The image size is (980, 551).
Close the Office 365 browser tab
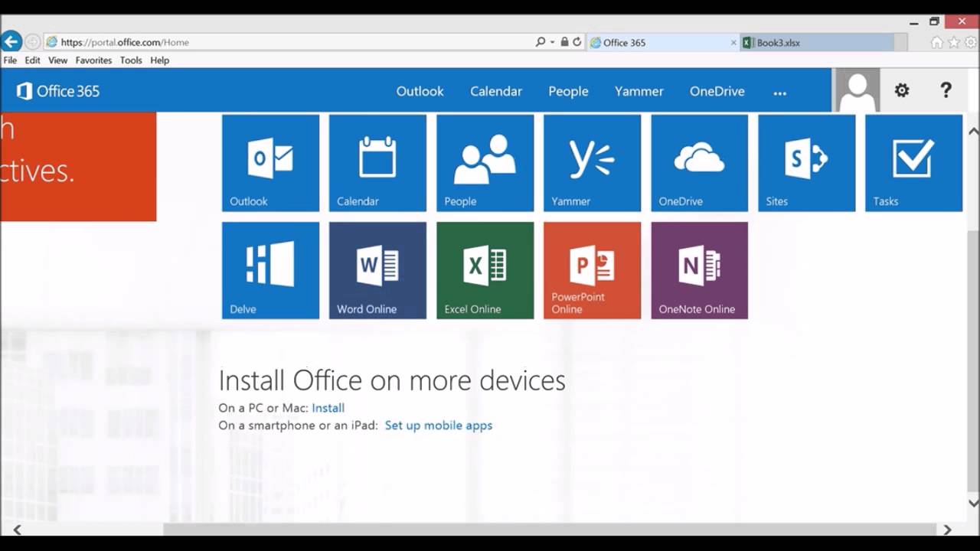click(733, 43)
